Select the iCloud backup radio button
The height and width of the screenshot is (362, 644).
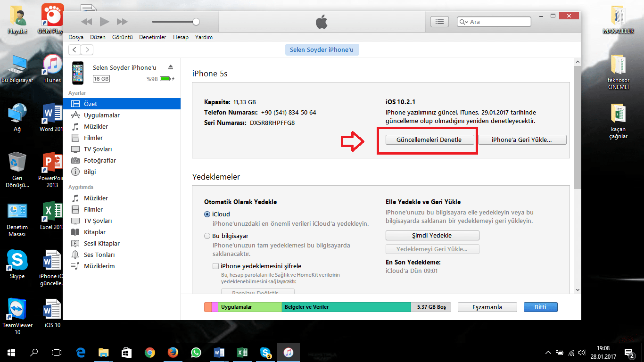coord(207,214)
